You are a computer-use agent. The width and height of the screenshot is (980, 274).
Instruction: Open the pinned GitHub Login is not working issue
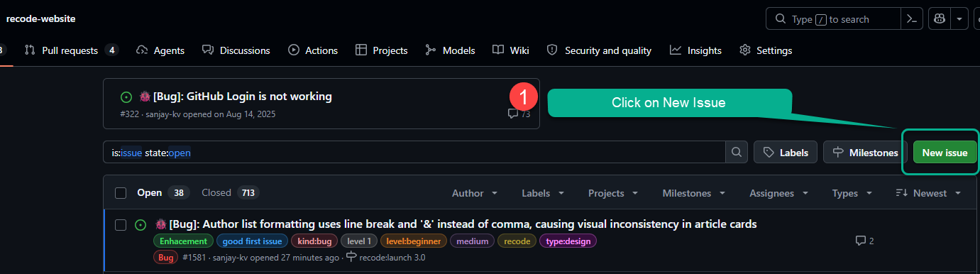pos(236,97)
